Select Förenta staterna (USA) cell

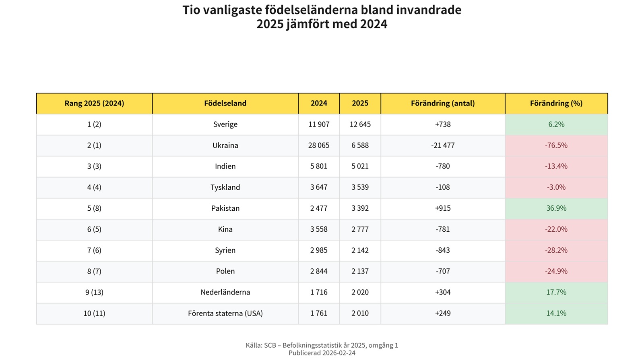click(x=225, y=313)
